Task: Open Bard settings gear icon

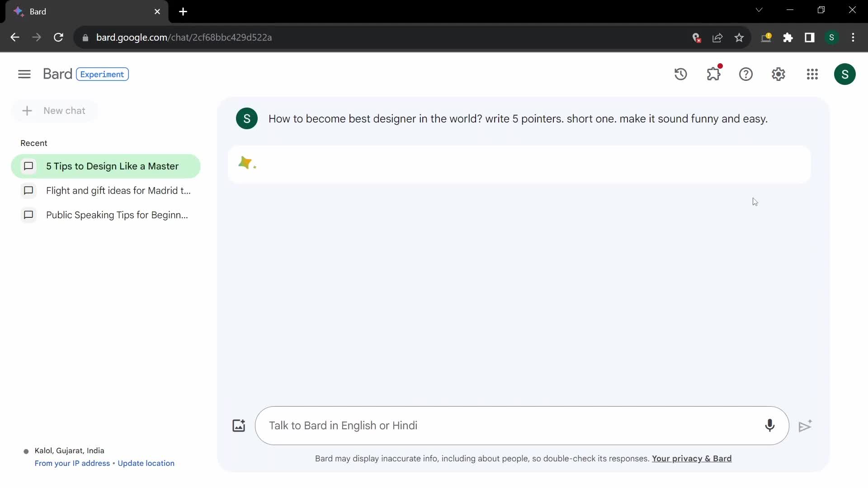Action: [x=778, y=74]
